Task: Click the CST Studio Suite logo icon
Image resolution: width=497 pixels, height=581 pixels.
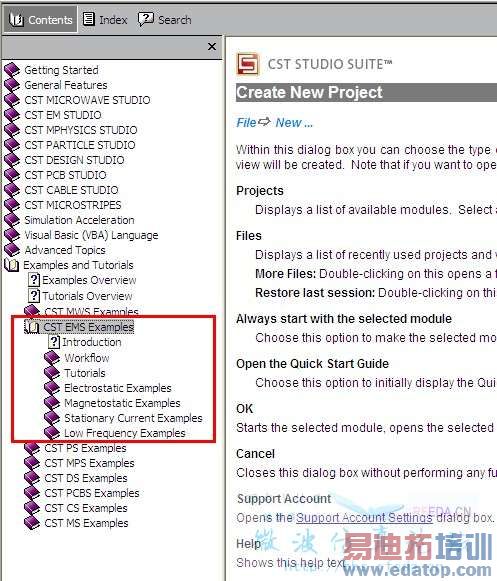Action: 248,64
